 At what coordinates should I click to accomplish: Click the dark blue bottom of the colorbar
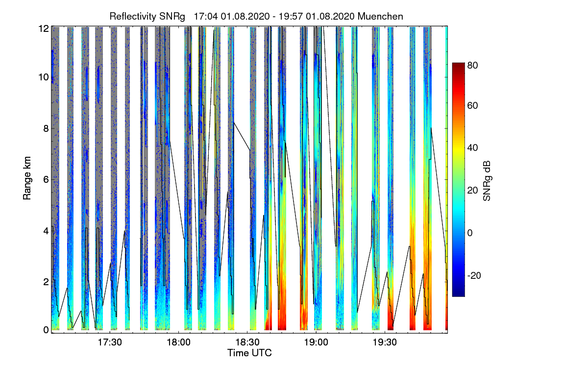tap(458, 293)
